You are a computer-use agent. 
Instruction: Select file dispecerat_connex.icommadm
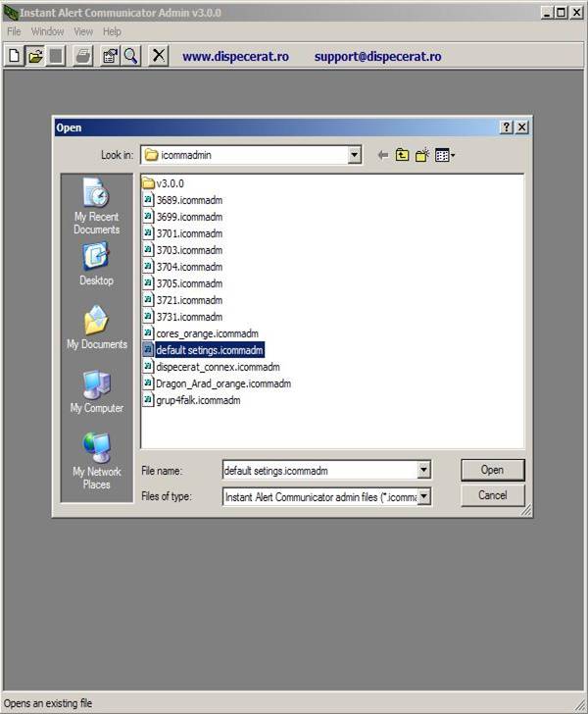click(212, 367)
